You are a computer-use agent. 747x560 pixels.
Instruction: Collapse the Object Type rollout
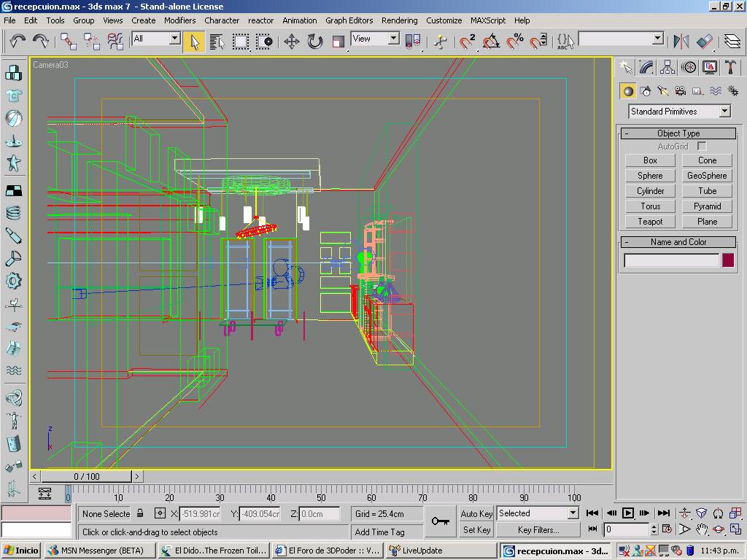coord(678,133)
